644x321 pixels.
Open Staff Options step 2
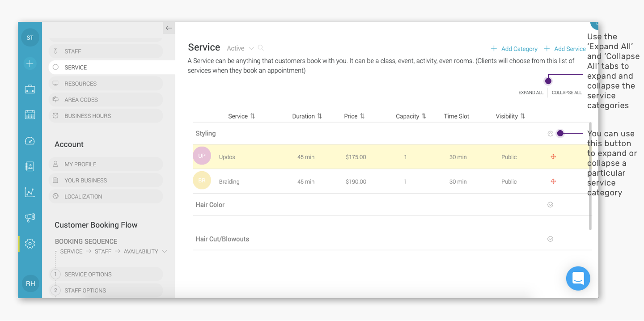pyautogui.click(x=106, y=291)
